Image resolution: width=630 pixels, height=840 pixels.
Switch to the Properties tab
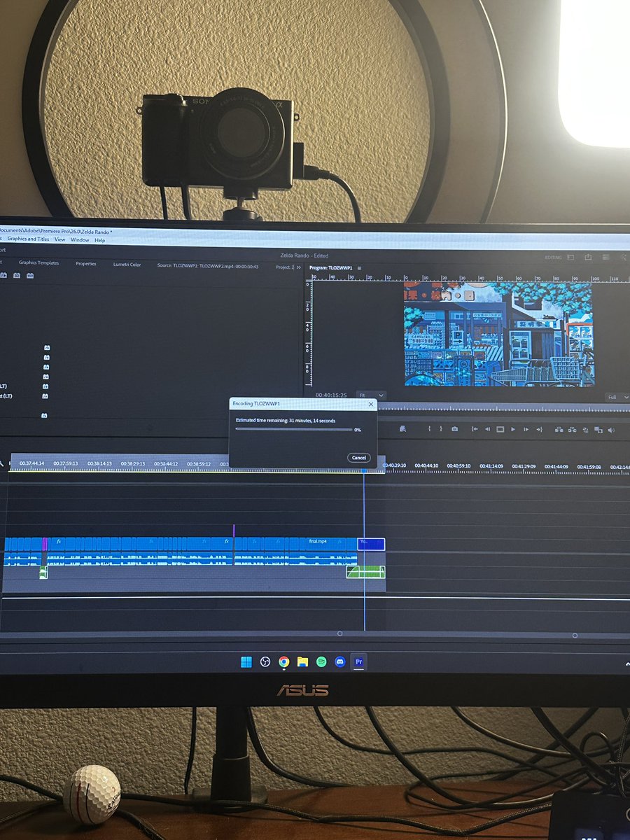[86, 264]
